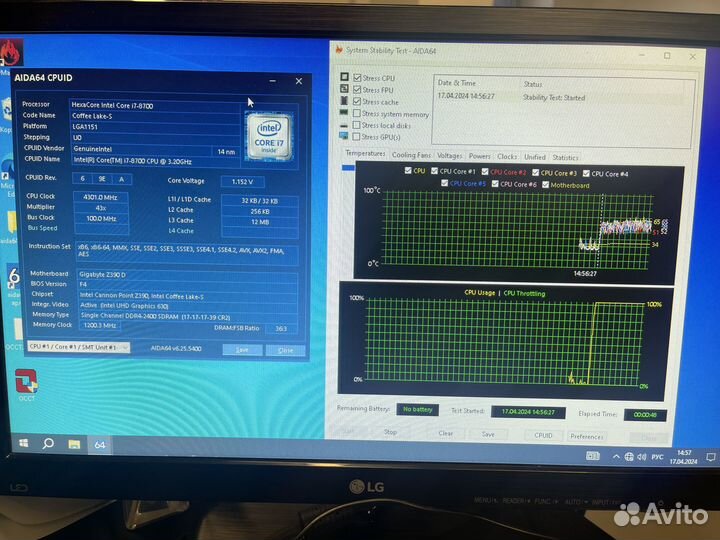Click the AIDA64 taskbar icon

pos(100,445)
